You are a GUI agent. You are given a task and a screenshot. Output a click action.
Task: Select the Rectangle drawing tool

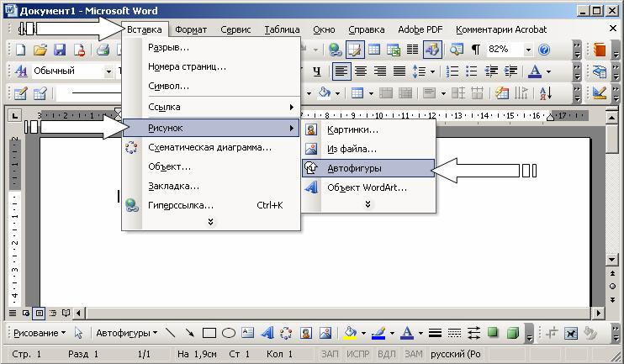[x=209, y=333]
